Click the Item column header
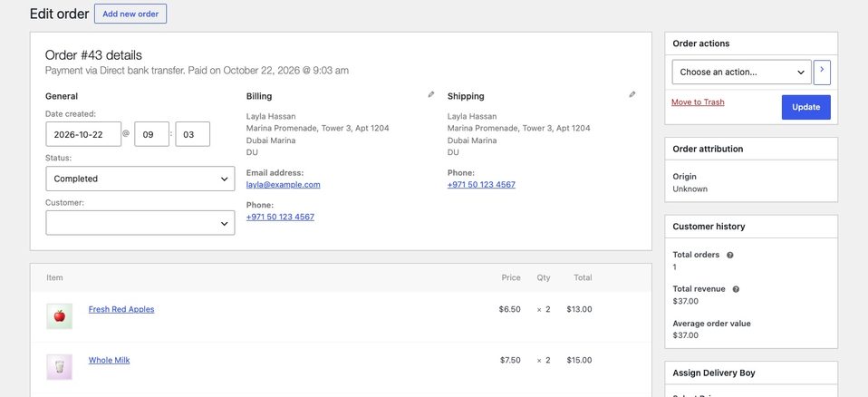The height and width of the screenshot is (397, 868). point(54,277)
